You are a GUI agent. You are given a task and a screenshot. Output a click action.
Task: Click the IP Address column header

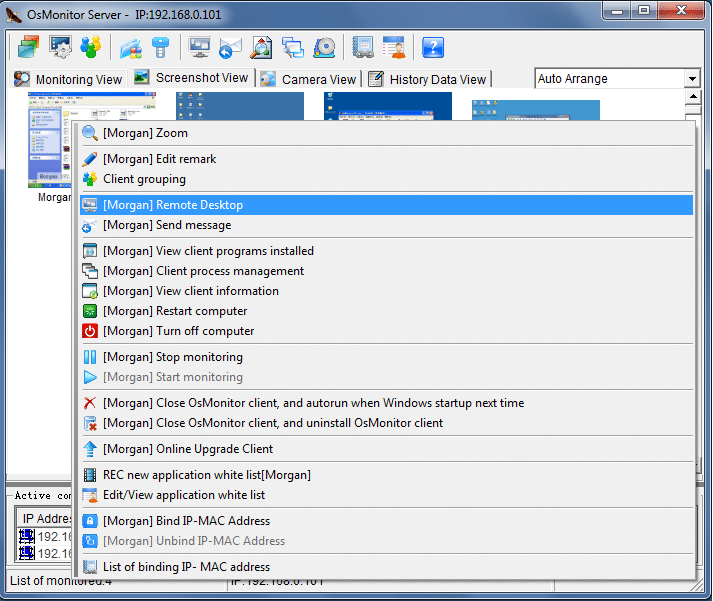click(45, 518)
